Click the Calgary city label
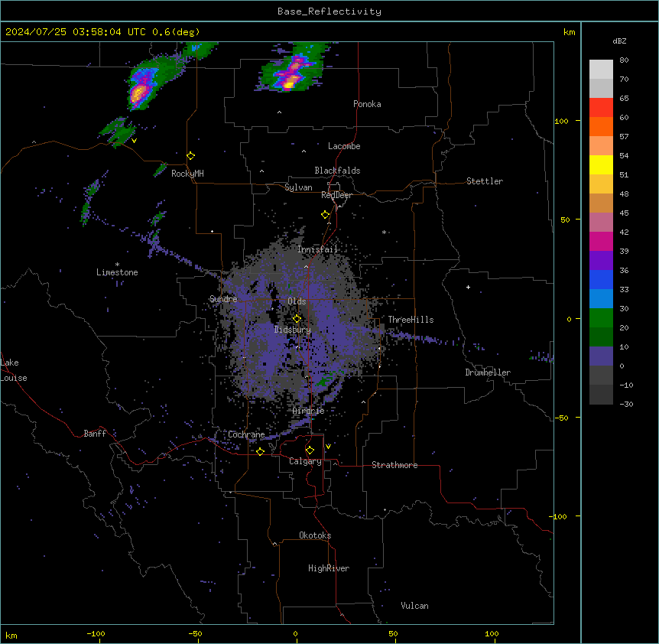This screenshot has width=659, height=644. (x=305, y=461)
